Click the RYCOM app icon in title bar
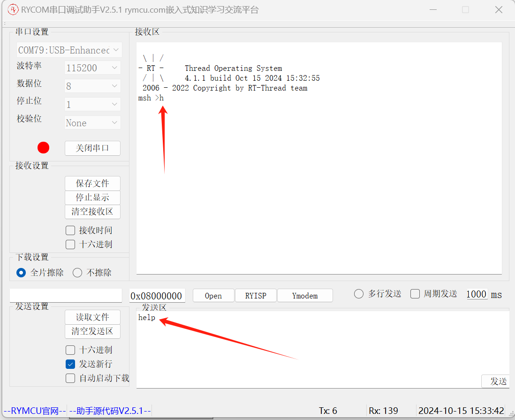The image size is (515, 420). pyautogui.click(x=13, y=10)
